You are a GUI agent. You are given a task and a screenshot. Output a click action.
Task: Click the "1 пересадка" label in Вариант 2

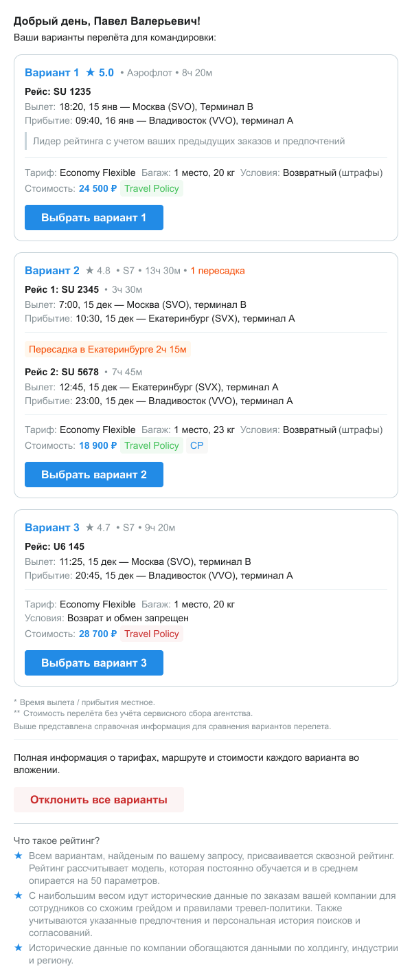click(218, 271)
